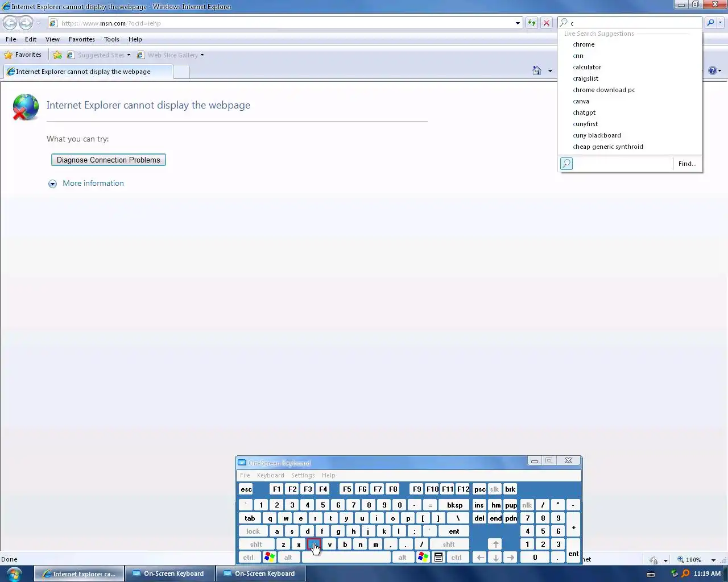Toggle the slk scroll lock key
The width and height of the screenshot is (728, 582).
click(494, 489)
